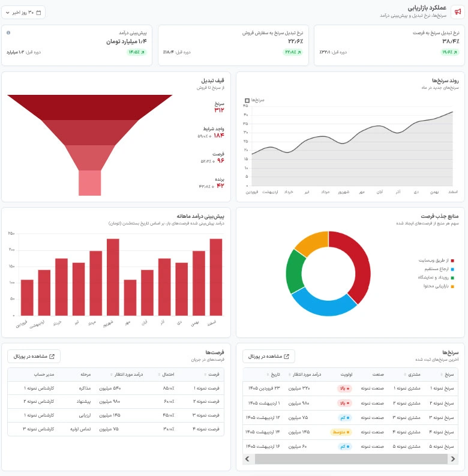Click the lead-to-opportunity conversion rate (نرخ تبدیل سرنخ به فرصت) card title

coord(436,33)
